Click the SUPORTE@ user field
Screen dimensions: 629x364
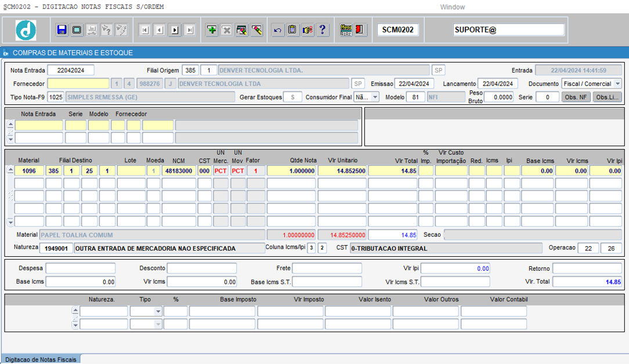pyautogui.click(x=509, y=30)
